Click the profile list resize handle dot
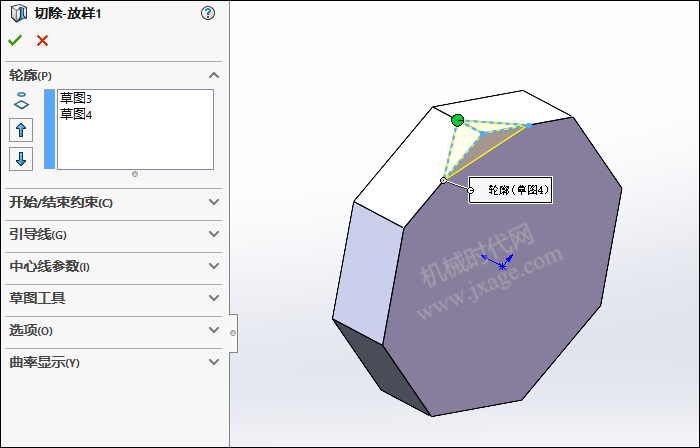 pos(135,174)
